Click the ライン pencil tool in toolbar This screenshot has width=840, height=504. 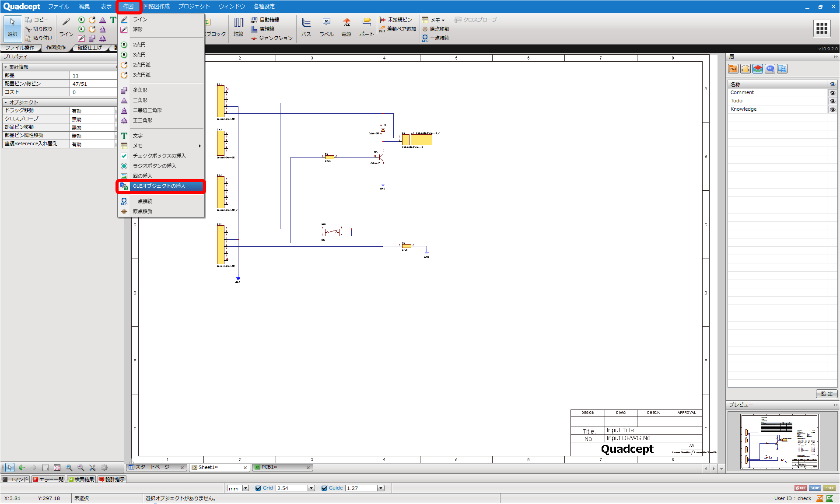click(66, 28)
